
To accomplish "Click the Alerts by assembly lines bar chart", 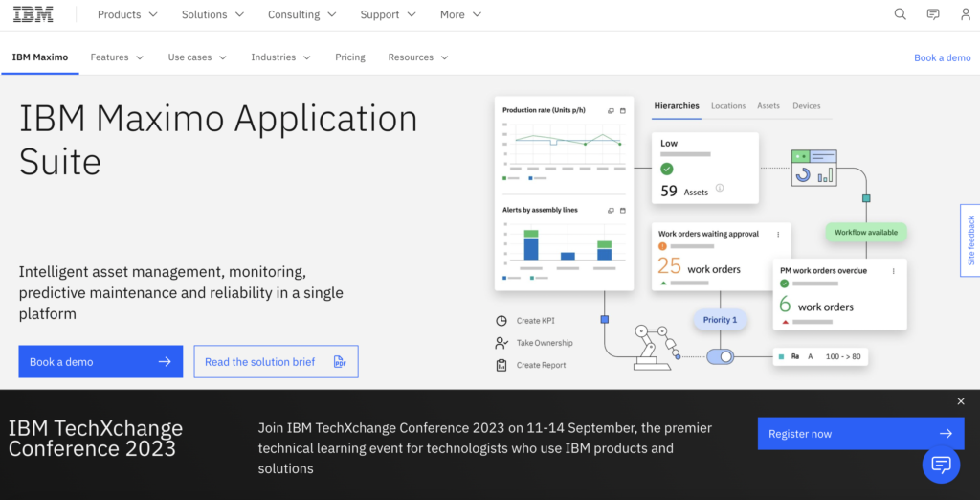I will [x=565, y=244].
